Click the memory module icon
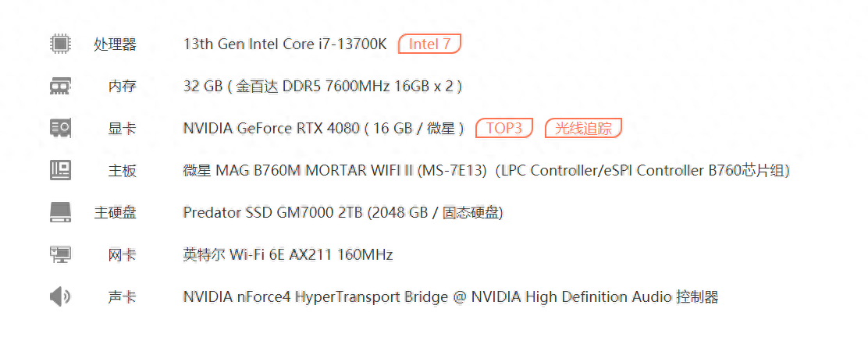Screen dimensions: 868x337 coord(60,86)
